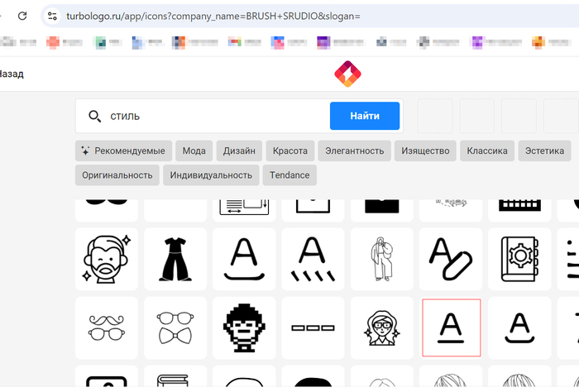This screenshot has width=579, height=392.
Task: Choose the woman with glasses and sparkles icon
Action: (x=382, y=327)
